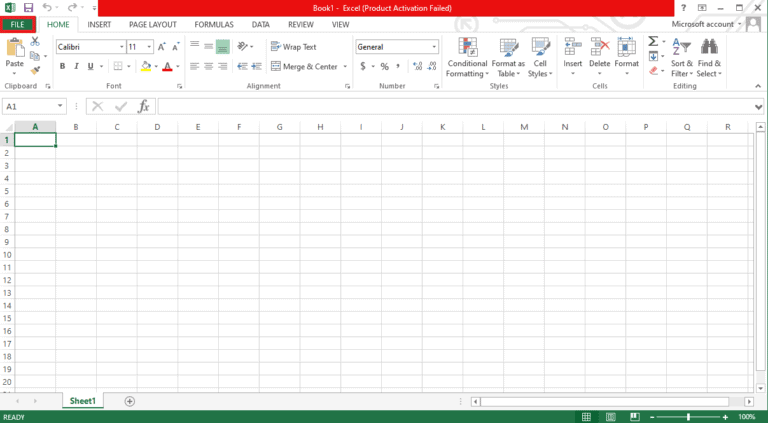768x423 pixels.
Task: Click Merge & Center button
Action: (x=304, y=66)
